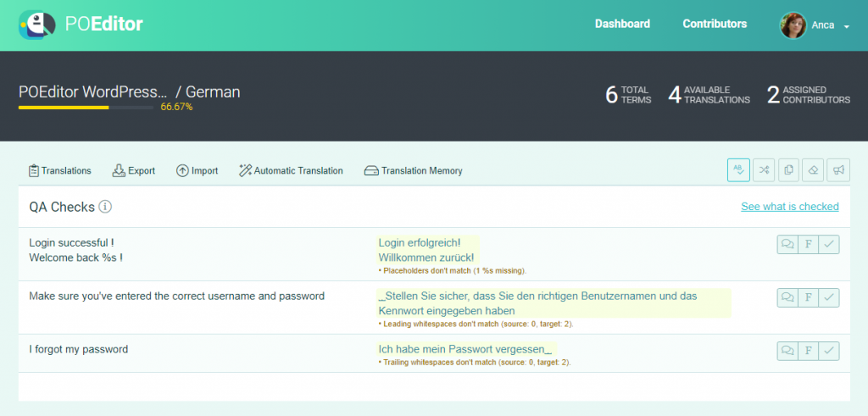Click the POEditor logo
The width and height of the screenshot is (868, 416).
(x=81, y=25)
